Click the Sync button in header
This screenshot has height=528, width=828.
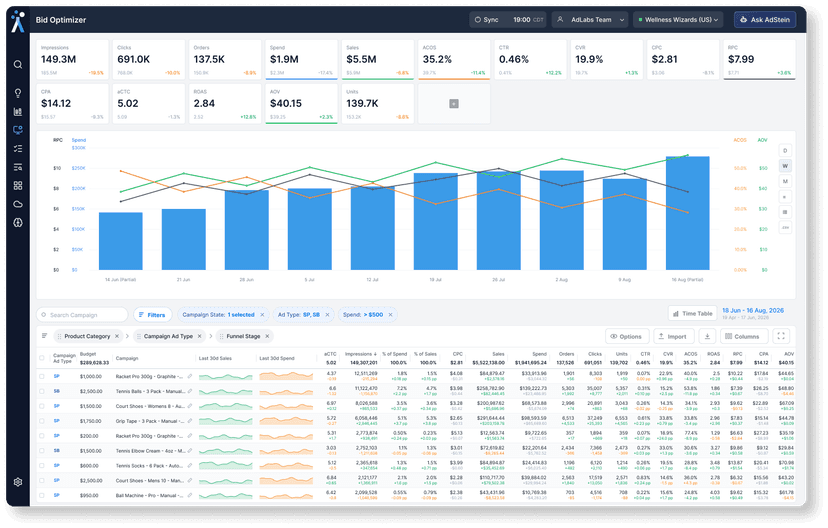(486, 20)
